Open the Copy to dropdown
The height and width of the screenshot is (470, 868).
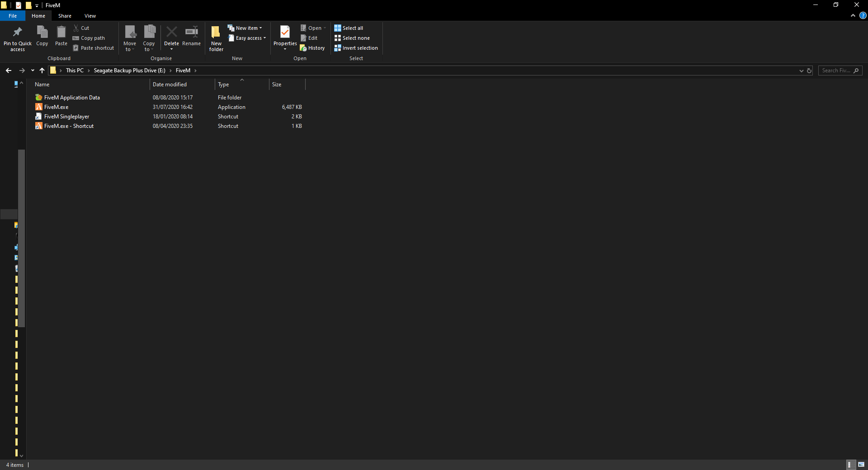[149, 38]
